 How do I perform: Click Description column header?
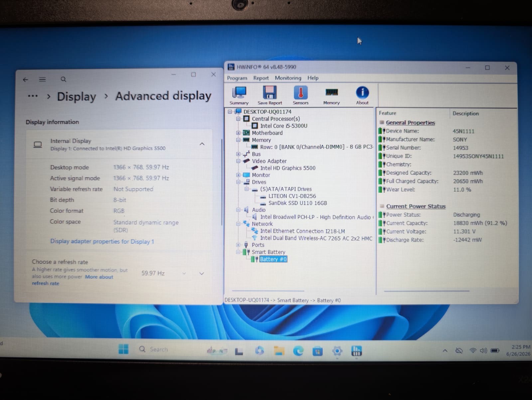[x=465, y=114]
